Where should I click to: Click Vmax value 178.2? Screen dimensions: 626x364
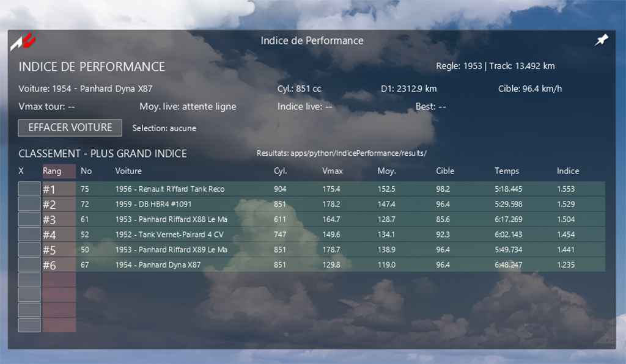tap(331, 204)
